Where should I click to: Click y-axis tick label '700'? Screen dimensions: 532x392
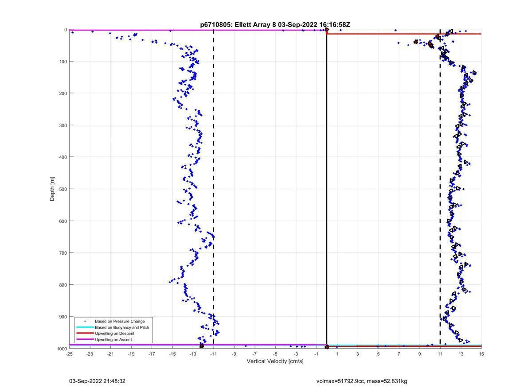[x=63, y=253]
